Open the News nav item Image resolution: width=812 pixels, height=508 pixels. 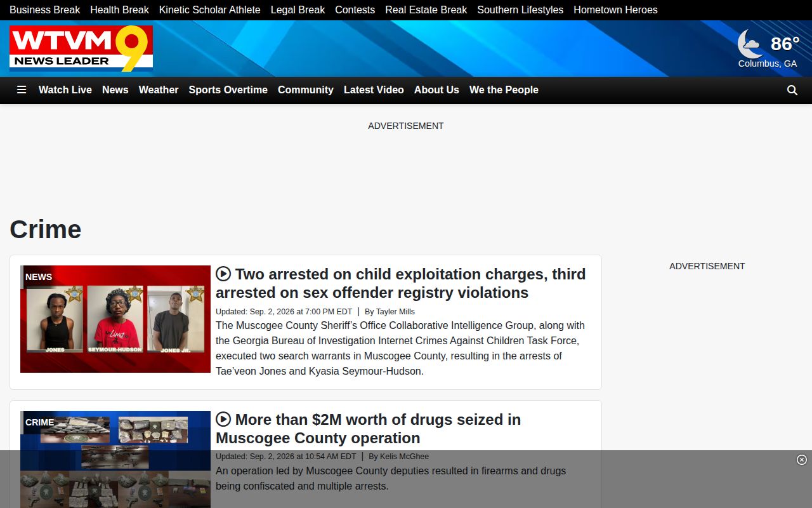tap(115, 90)
